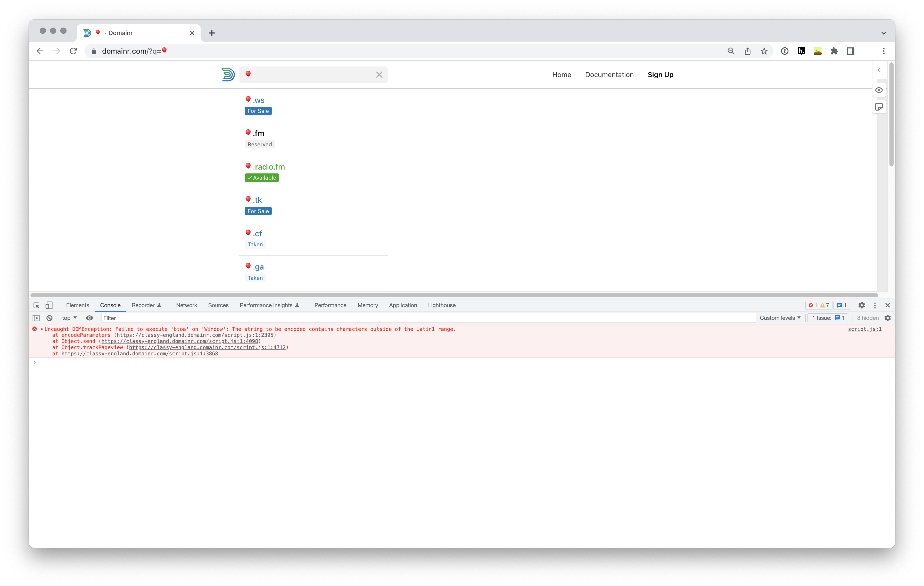
Task: Reload the page
Action: coord(73,51)
